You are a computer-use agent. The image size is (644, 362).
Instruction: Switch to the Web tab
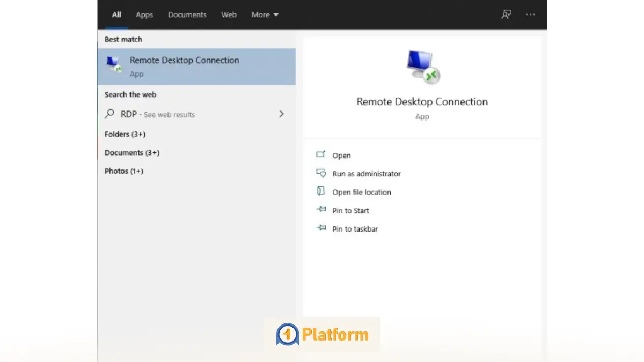(229, 14)
